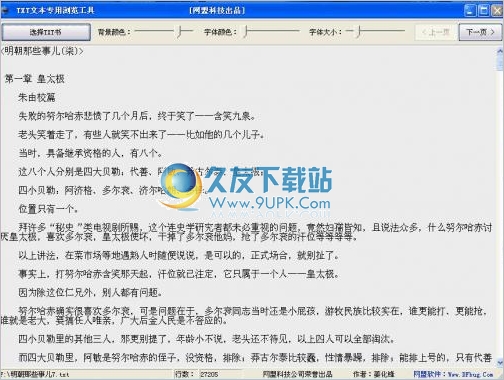Minimize the TXT reader window
The image size is (504, 380).
coord(470,10)
